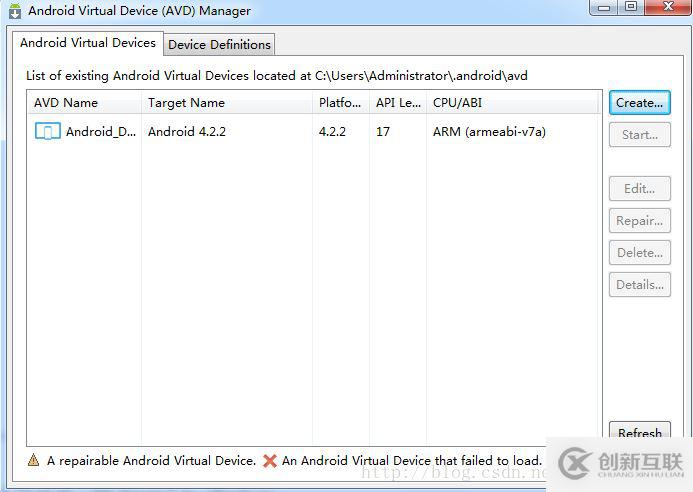Click the repairable device warning icon
Screen dimensions: 693x492
tap(33, 460)
